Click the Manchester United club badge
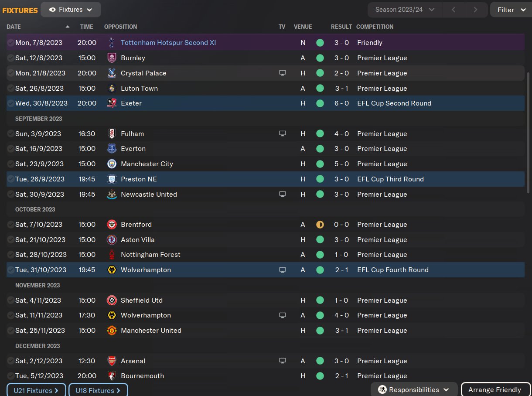This screenshot has width=532, height=396. coord(112,331)
